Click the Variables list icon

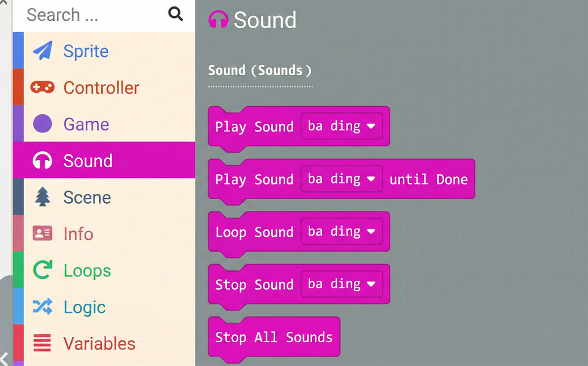(x=42, y=343)
